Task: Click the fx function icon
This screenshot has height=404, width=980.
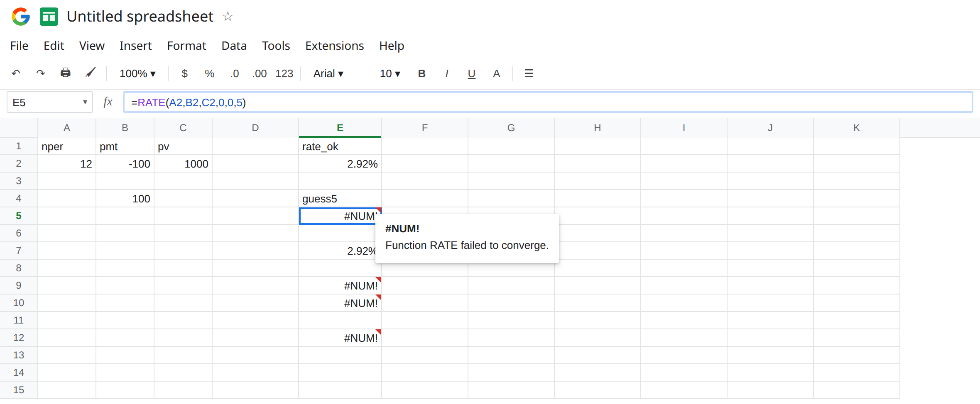Action: (108, 102)
